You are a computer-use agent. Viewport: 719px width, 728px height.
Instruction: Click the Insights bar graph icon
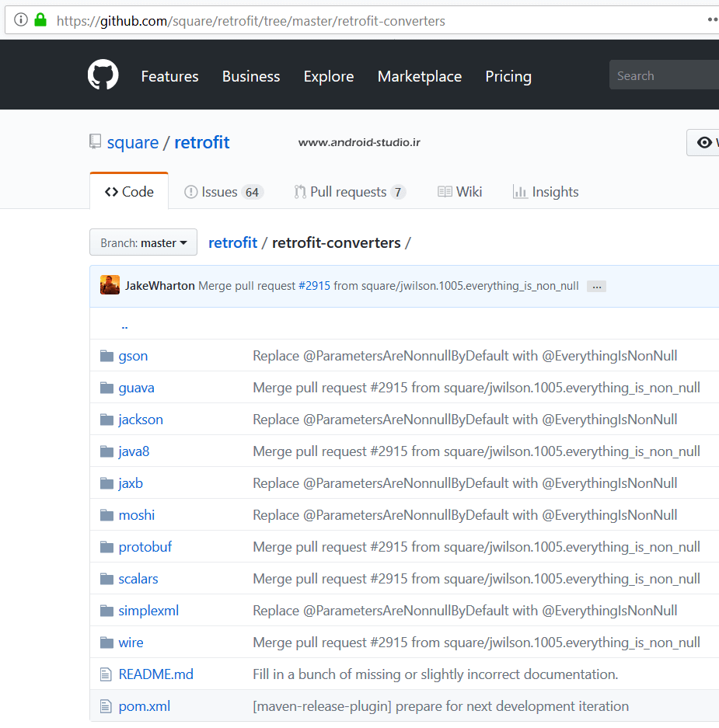coord(520,191)
